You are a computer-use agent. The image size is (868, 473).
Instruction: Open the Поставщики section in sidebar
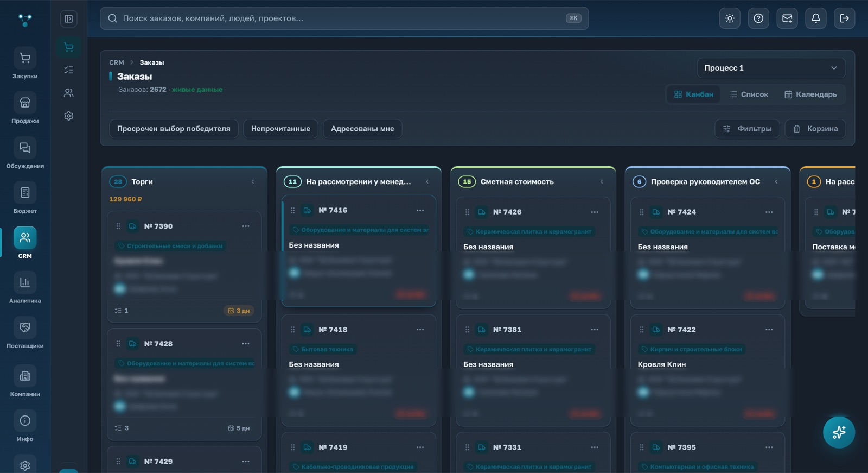point(25,333)
